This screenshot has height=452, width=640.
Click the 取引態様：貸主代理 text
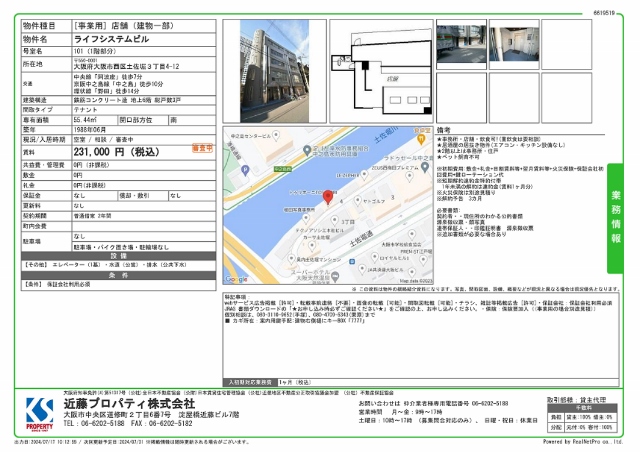click(x=576, y=400)
